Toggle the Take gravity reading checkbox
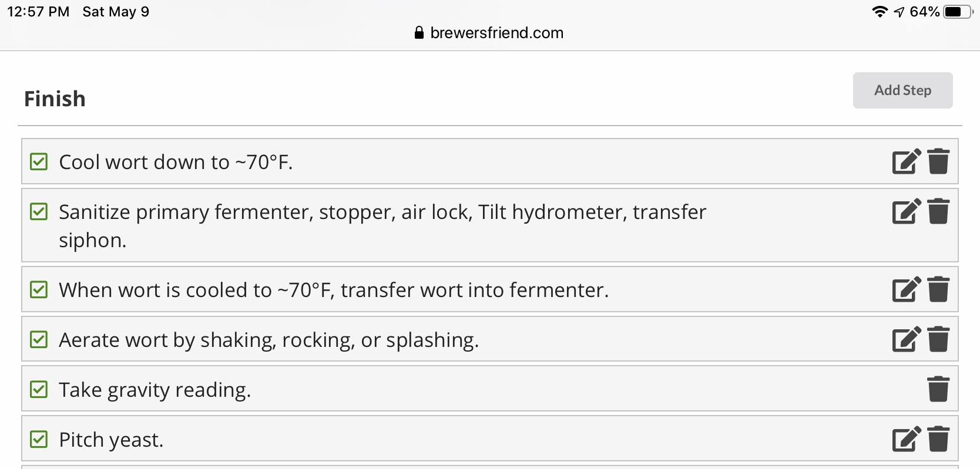Screen dimensions: 980x469 coord(39,389)
